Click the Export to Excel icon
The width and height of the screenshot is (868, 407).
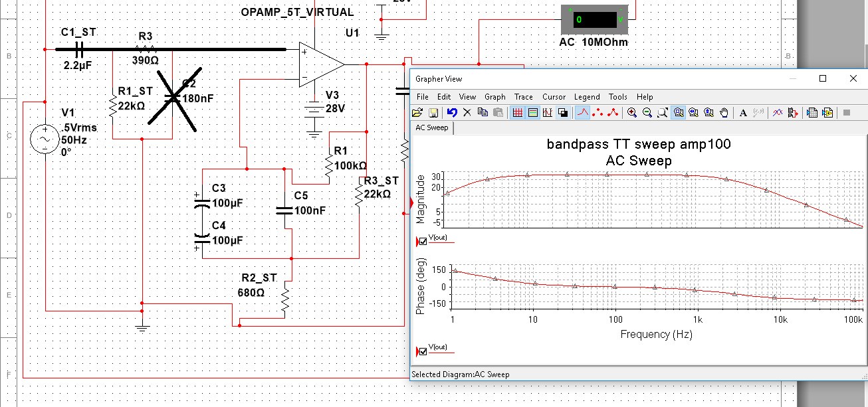812,113
